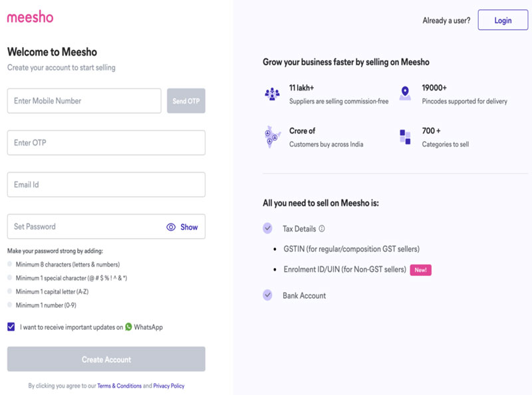Click the India map customers icon
This screenshot has height=395, width=532.
tap(272, 137)
